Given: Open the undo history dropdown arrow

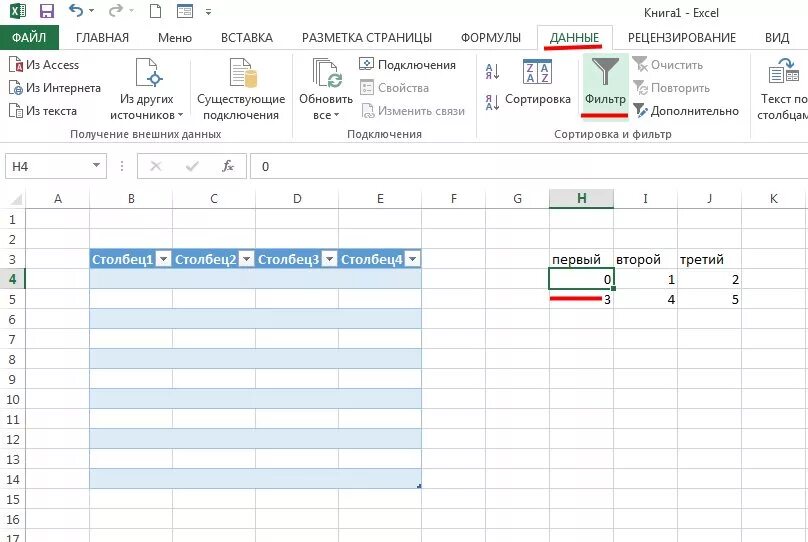Looking at the screenshot, I should click(x=92, y=11).
